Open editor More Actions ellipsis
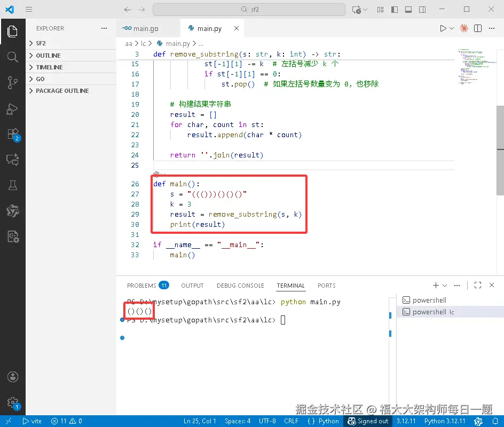 pyautogui.click(x=492, y=28)
